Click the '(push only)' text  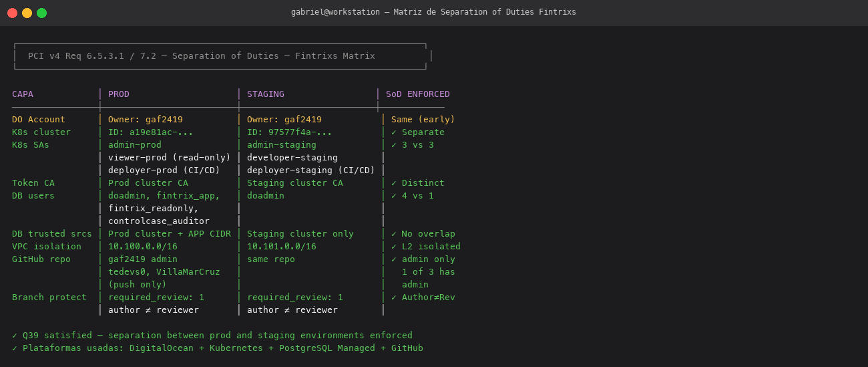tap(138, 285)
